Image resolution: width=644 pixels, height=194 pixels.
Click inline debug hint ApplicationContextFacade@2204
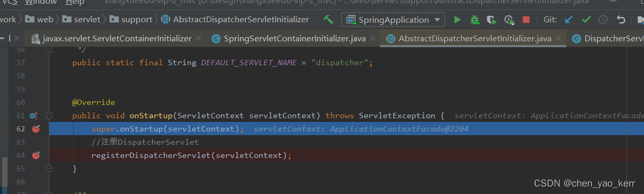(x=399, y=129)
